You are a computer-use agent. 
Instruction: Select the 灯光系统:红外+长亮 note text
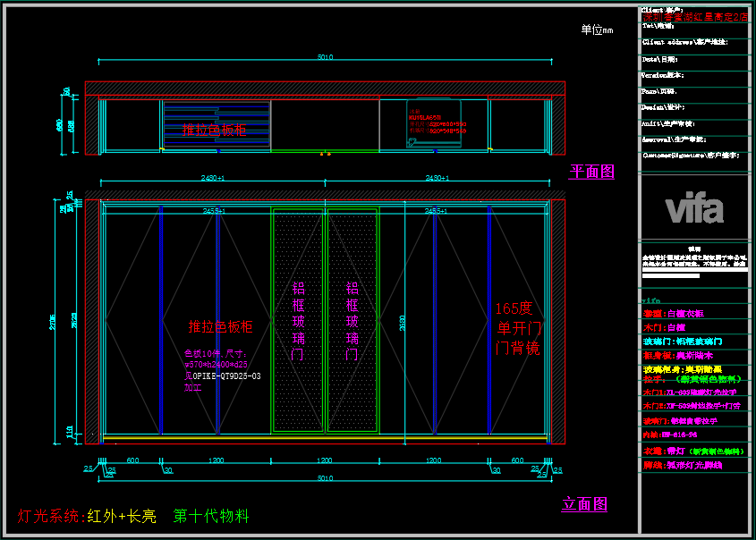click(x=87, y=516)
